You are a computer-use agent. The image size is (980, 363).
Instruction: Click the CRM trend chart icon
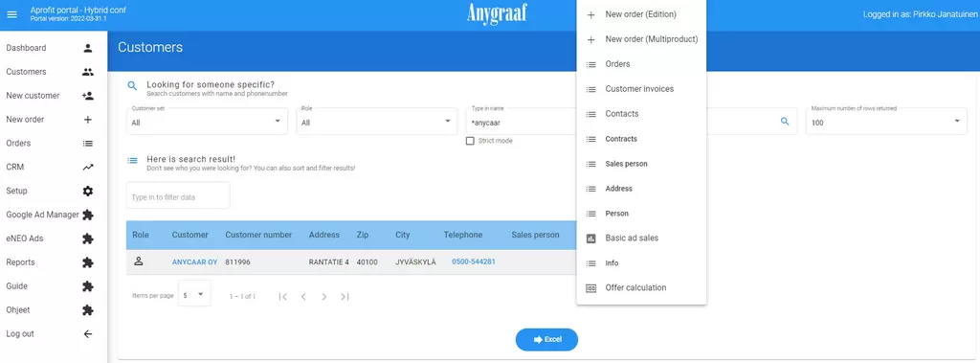[x=88, y=167]
